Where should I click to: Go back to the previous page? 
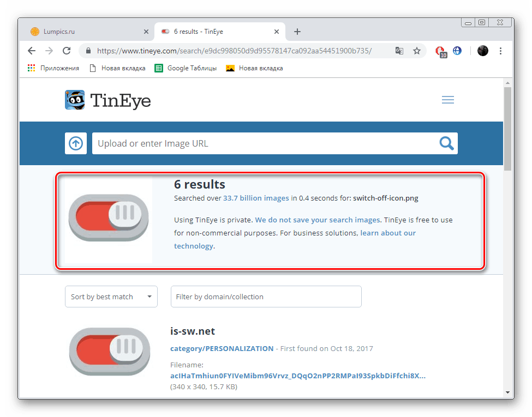click(x=32, y=51)
